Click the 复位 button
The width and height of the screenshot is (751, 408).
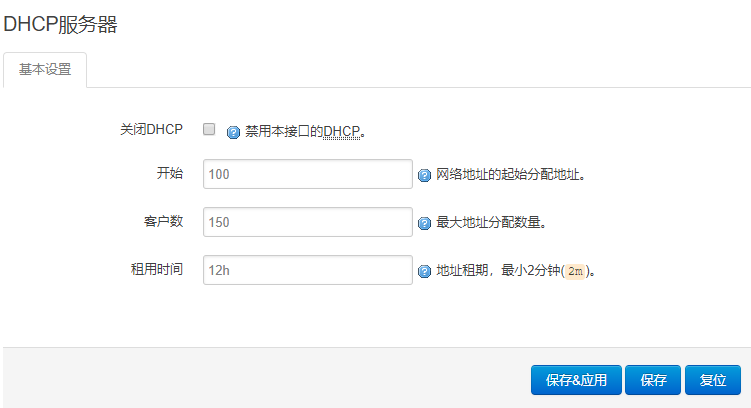[x=713, y=380]
